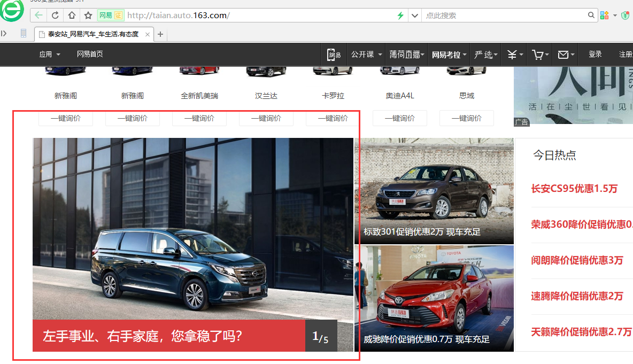The image size is (633, 364).
Task: Click 一键询价 under 卡罗拉
Action: [333, 118]
